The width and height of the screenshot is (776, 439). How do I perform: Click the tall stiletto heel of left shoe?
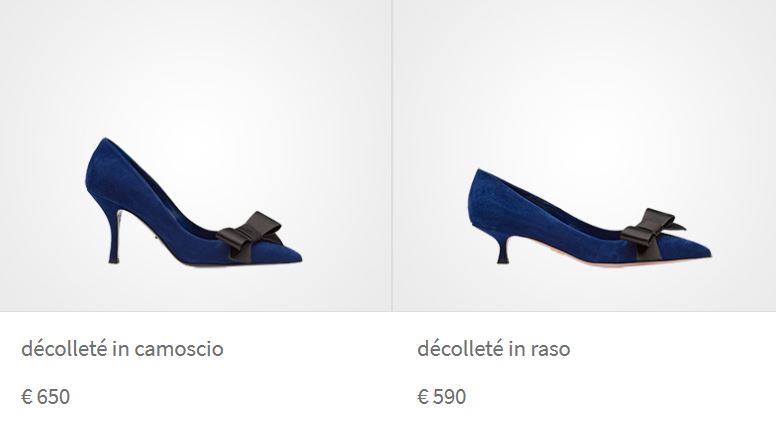click(x=115, y=235)
